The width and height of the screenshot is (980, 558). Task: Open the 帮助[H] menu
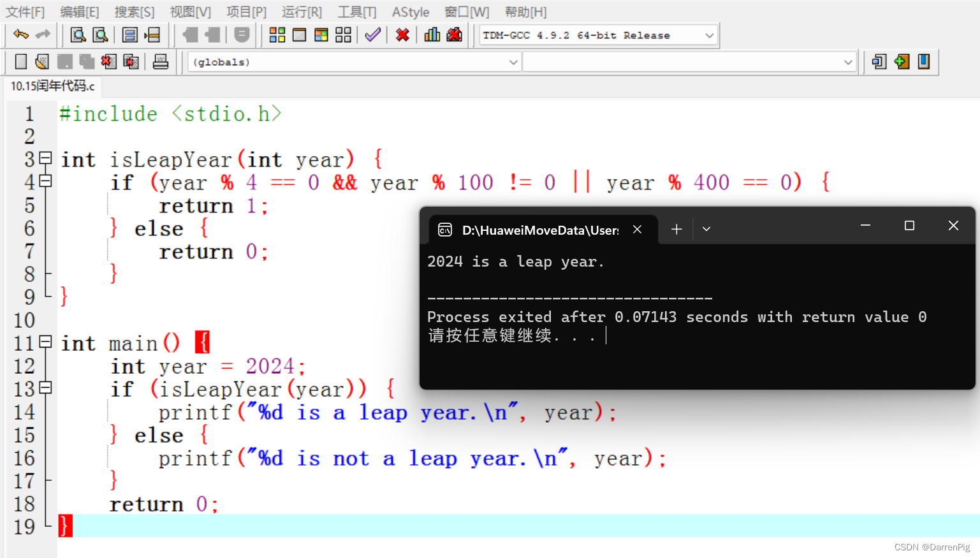pyautogui.click(x=525, y=12)
